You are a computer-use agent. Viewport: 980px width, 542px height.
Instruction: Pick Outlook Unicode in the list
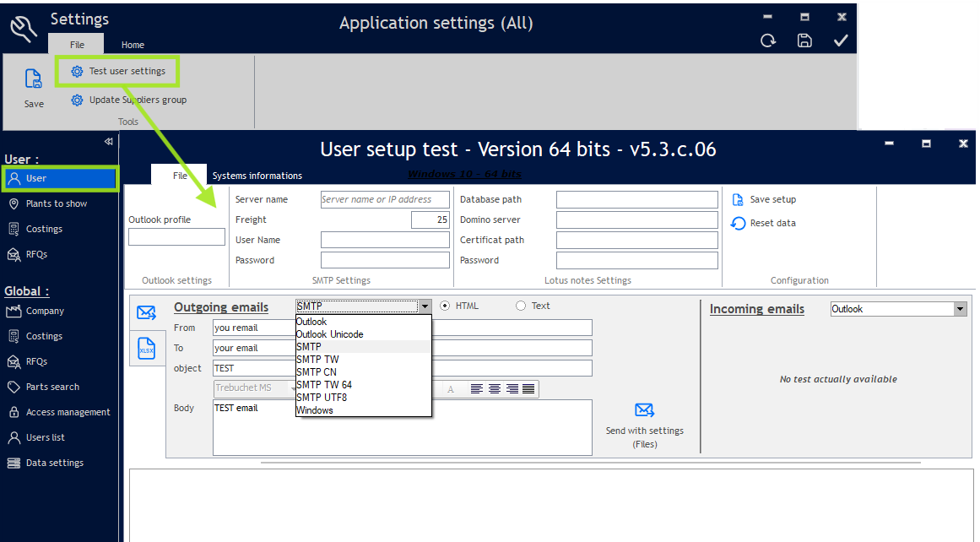(329, 334)
